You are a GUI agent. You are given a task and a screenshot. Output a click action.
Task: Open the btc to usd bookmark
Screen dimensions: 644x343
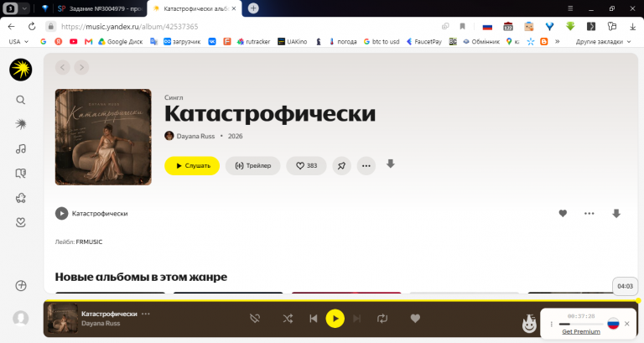382,41
